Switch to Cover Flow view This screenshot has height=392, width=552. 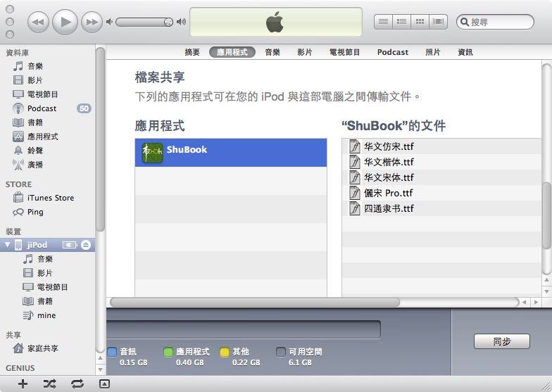coord(439,22)
